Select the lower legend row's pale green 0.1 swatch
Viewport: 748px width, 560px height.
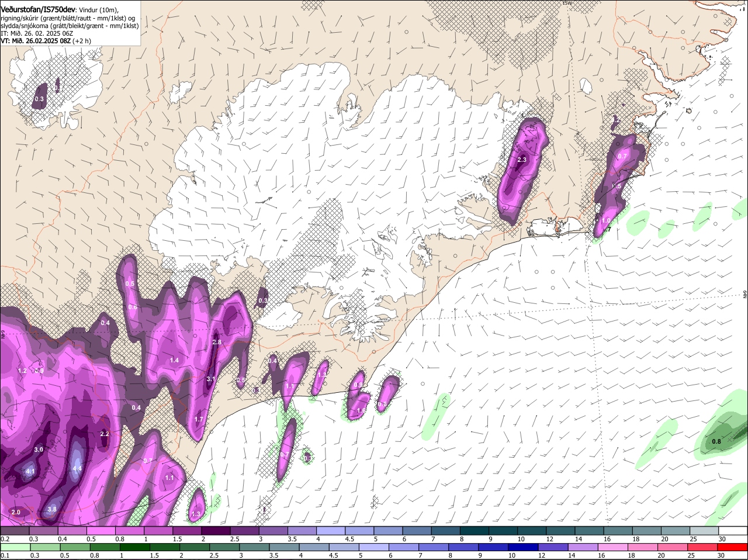tap(15, 547)
